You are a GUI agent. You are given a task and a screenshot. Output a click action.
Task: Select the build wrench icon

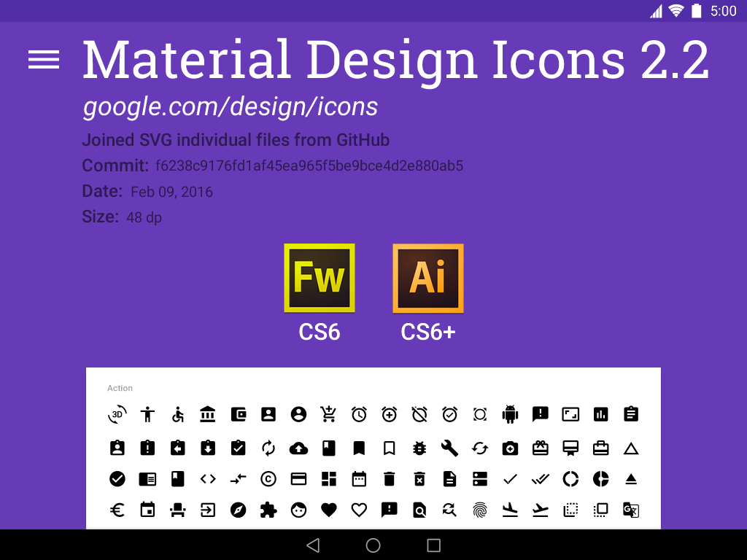tap(449, 448)
